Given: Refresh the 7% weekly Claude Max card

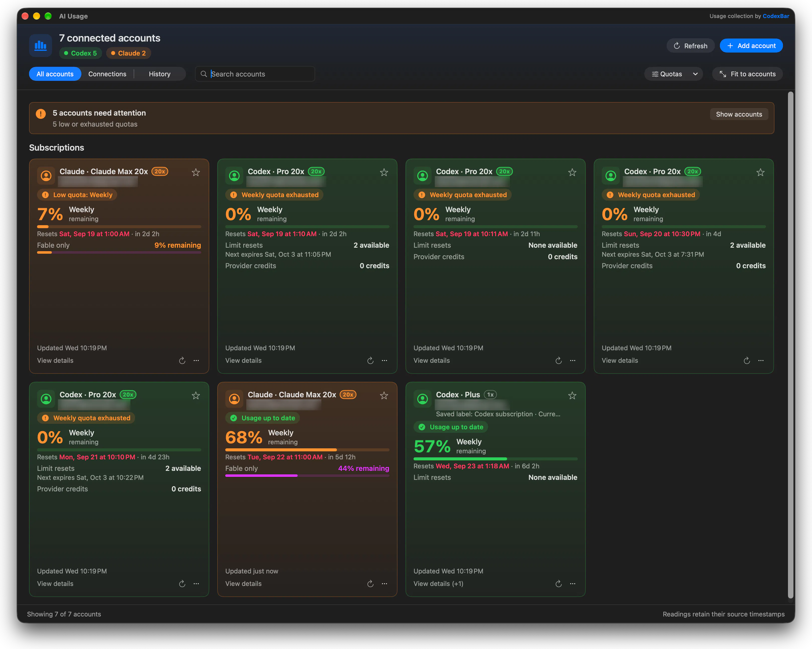Looking at the screenshot, I should click(182, 361).
